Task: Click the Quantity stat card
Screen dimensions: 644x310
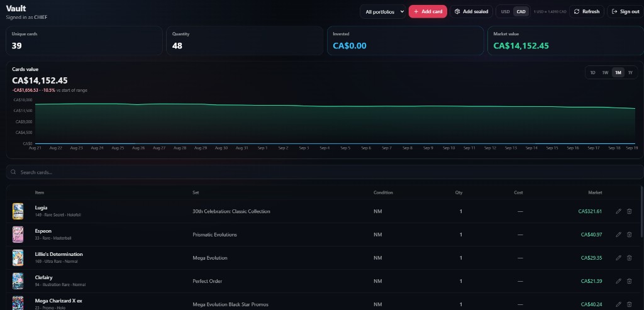Action: pos(245,41)
